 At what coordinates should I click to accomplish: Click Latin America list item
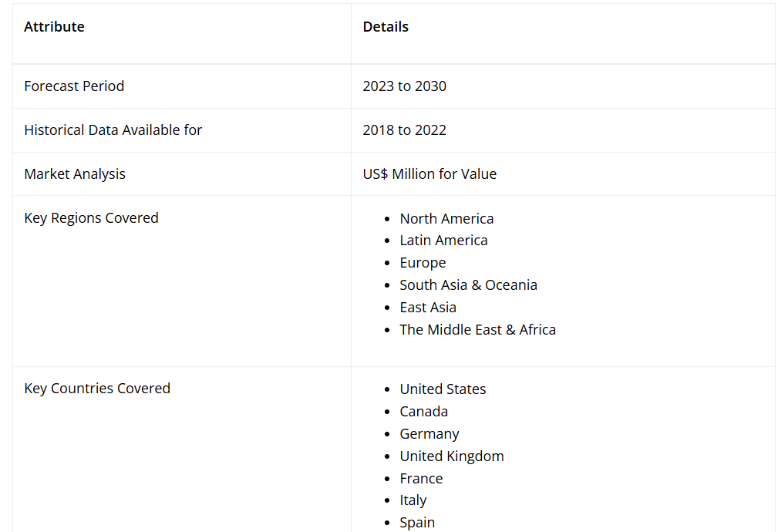pos(443,241)
